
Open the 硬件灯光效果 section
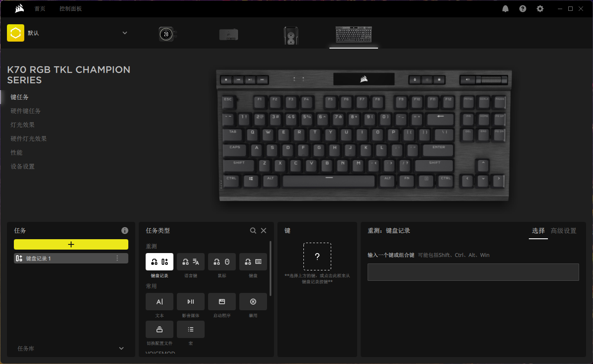tap(29, 139)
